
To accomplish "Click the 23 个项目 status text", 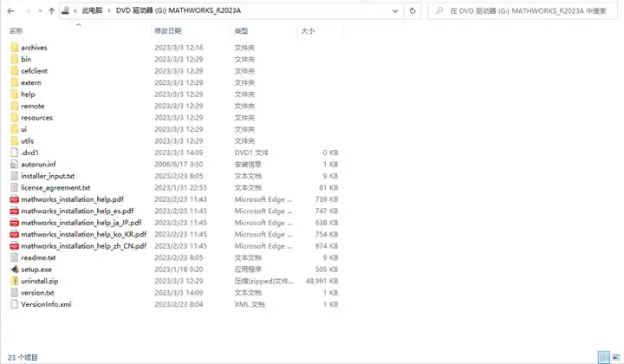I will [23, 357].
